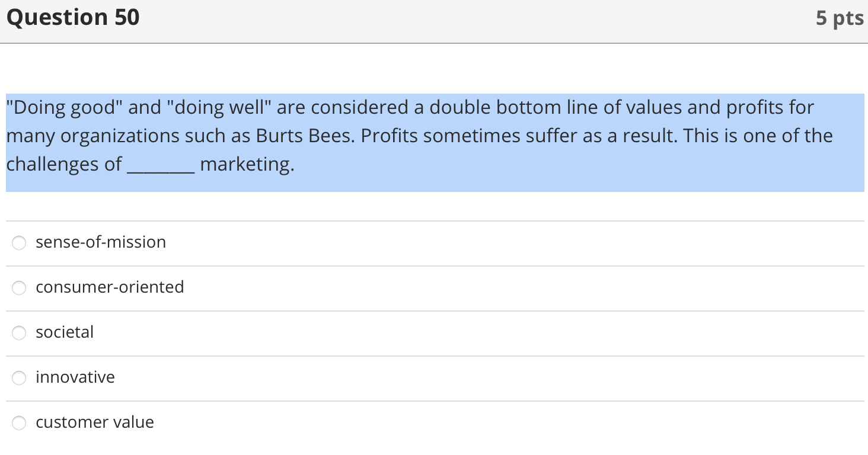Click the "sense-of-mission" answer label
The height and width of the screenshot is (455, 868).
[x=101, y=242]
